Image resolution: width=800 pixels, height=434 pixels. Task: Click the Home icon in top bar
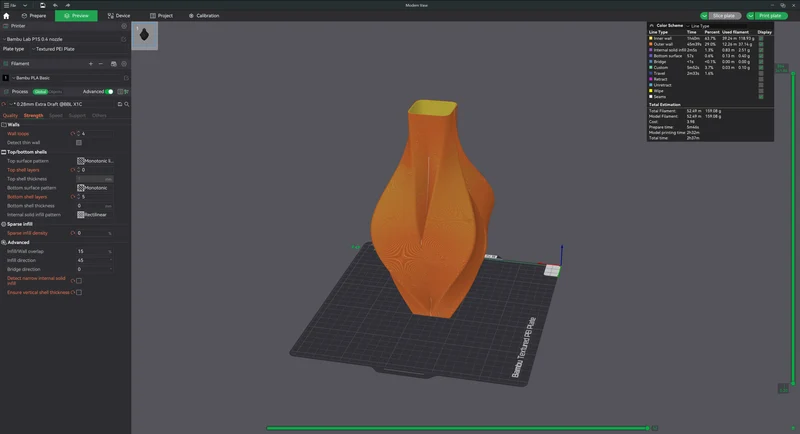click(6, 16)
